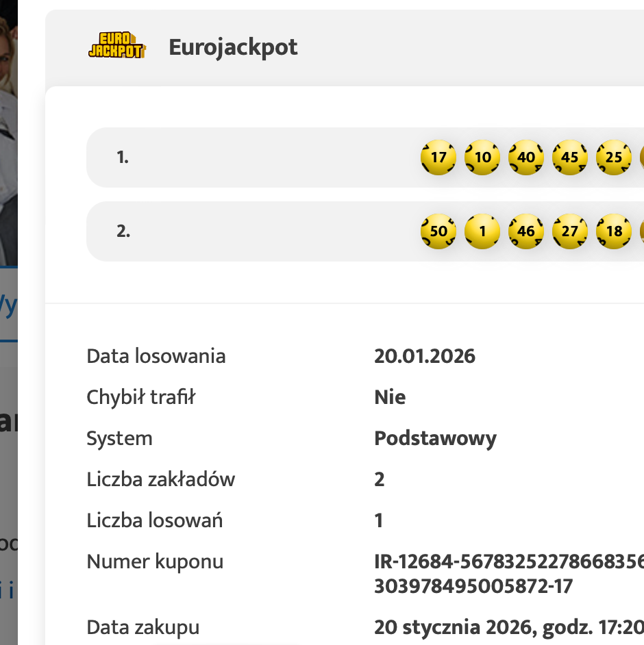
Task: Click ball number 25 in row one
Action: click(x=614, y=157)
